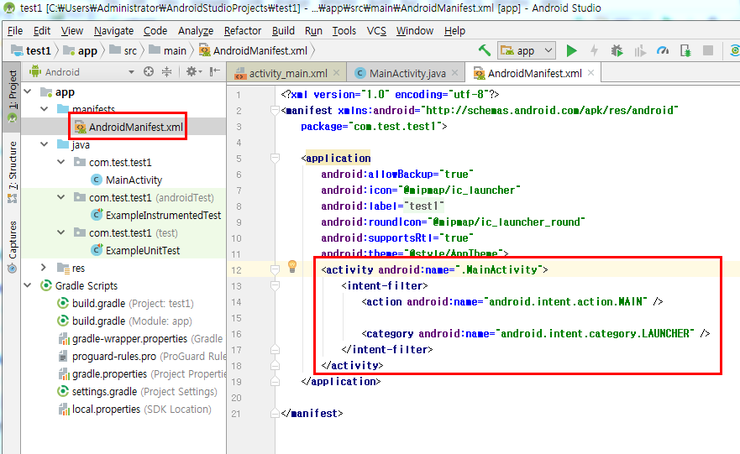The width and height of the screenshot is (740, 454).
Task: Open the Refactor menu
Action: (242, 31)
